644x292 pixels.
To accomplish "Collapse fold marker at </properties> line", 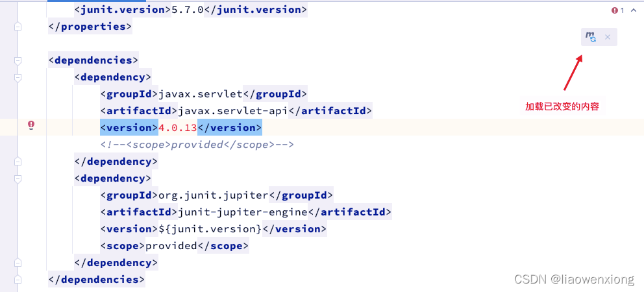I will tap(18, 27).
